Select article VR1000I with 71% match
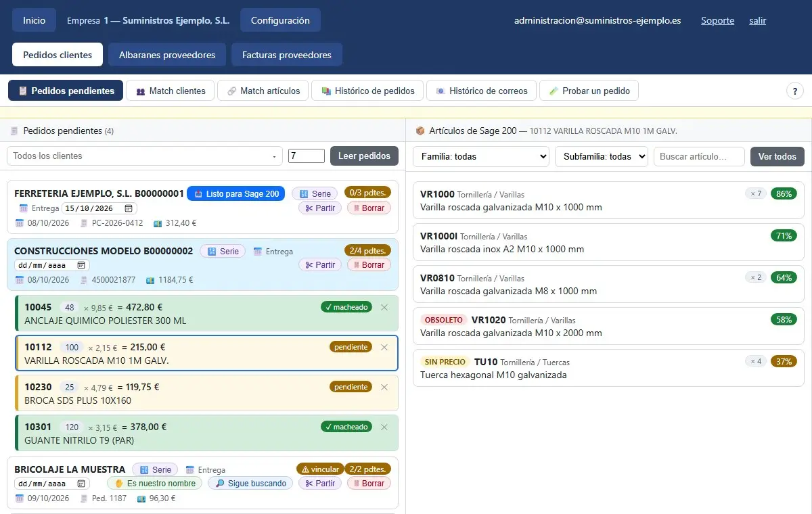Screen dimensions: 812x514 point(608,242)
